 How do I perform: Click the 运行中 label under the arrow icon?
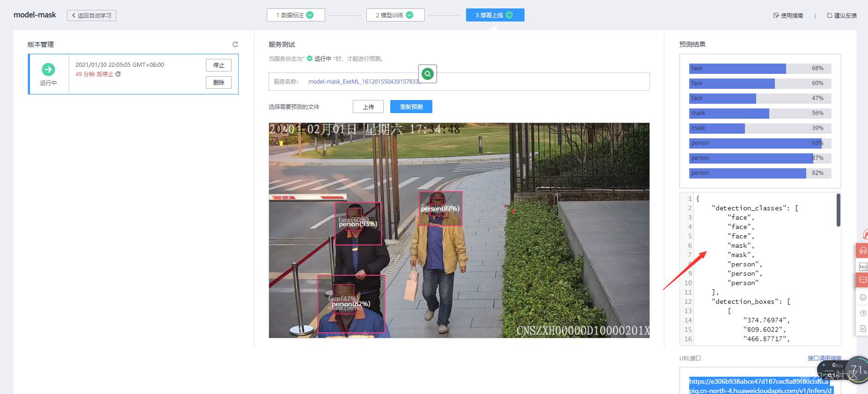(x=48, y=83)
